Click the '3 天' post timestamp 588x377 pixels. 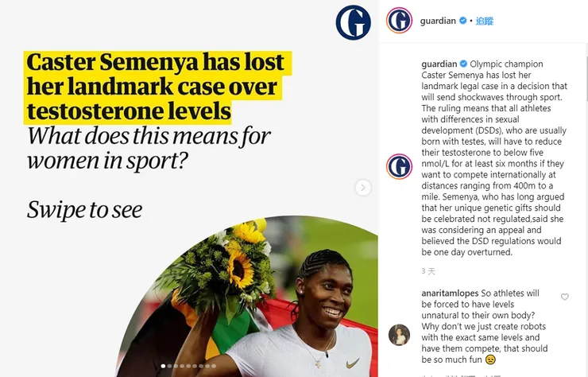[428, 271]
